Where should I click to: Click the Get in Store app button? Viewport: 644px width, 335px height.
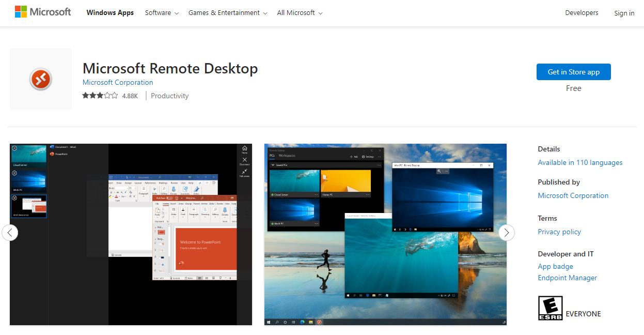tap(573, 72)
